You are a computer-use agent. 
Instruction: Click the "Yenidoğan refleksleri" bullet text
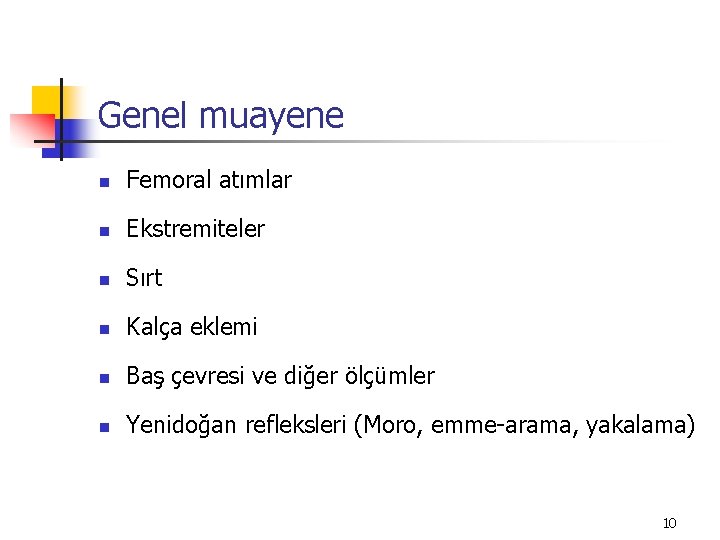[x=236, y=425]
